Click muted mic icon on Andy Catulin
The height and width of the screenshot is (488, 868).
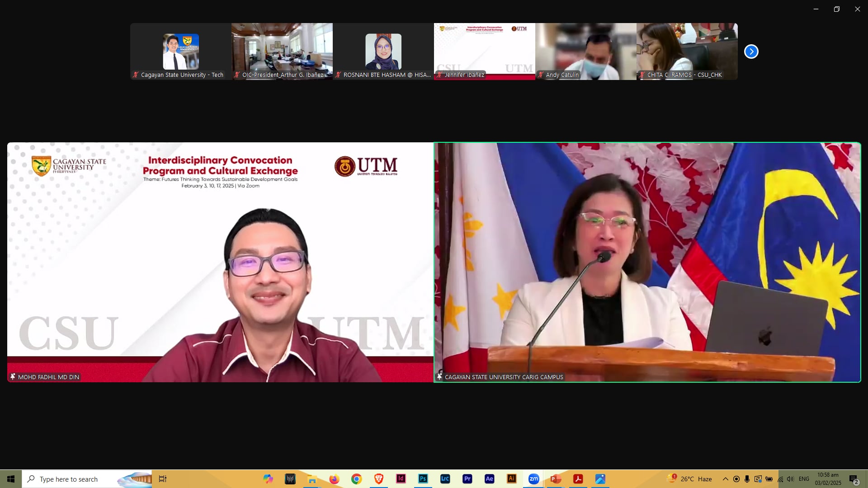[541, 75]
